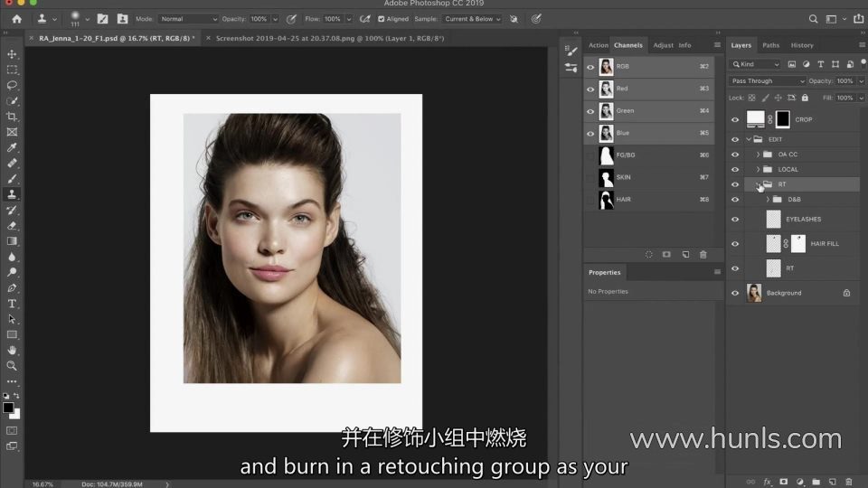Image resolution: width=868 pixels, height=488 pixels.
Task: Switch to Screenshot 2019-04-25 document tab
Action: point(330,38)
